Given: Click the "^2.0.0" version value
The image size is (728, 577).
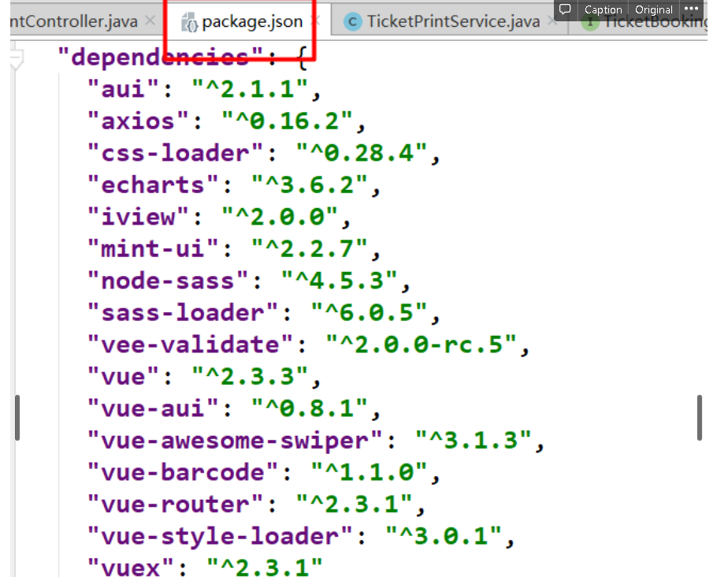Looking at the screenshot, I should [280, 217].
